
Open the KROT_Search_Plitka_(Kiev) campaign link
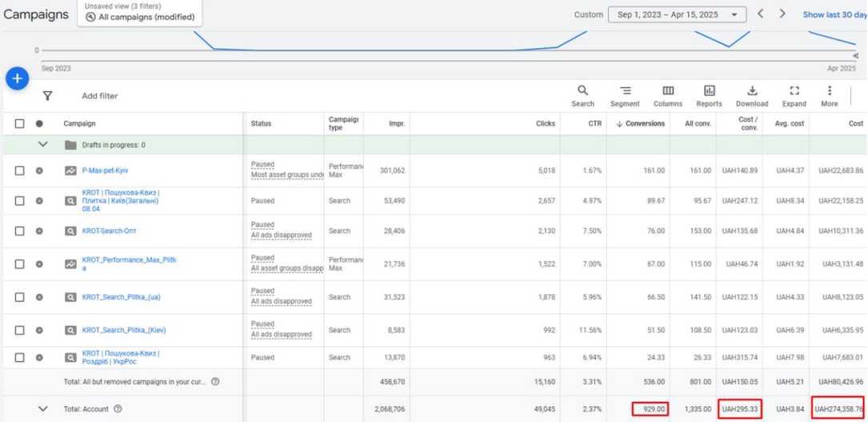124,330
